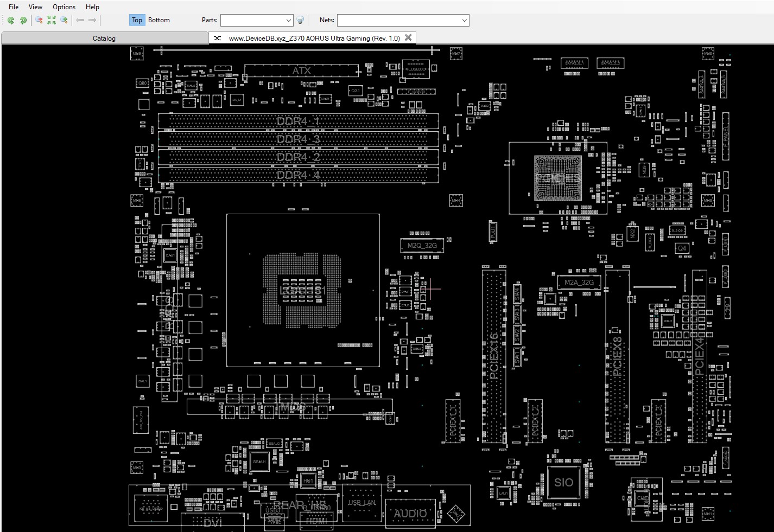Screen dimensions: 774x532
Task: Select the HDMI connector
Action: click(316, 521)
